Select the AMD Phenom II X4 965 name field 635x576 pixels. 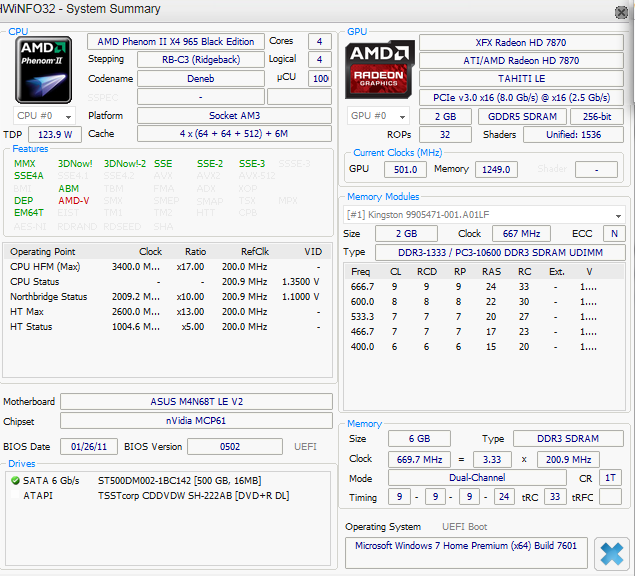point(176,42)
